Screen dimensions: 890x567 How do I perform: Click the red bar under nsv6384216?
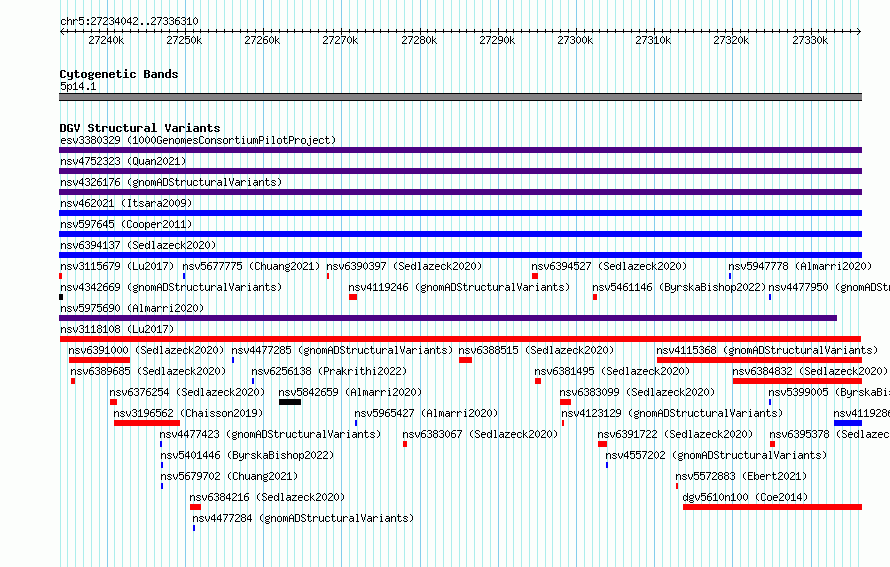(195, 507)
